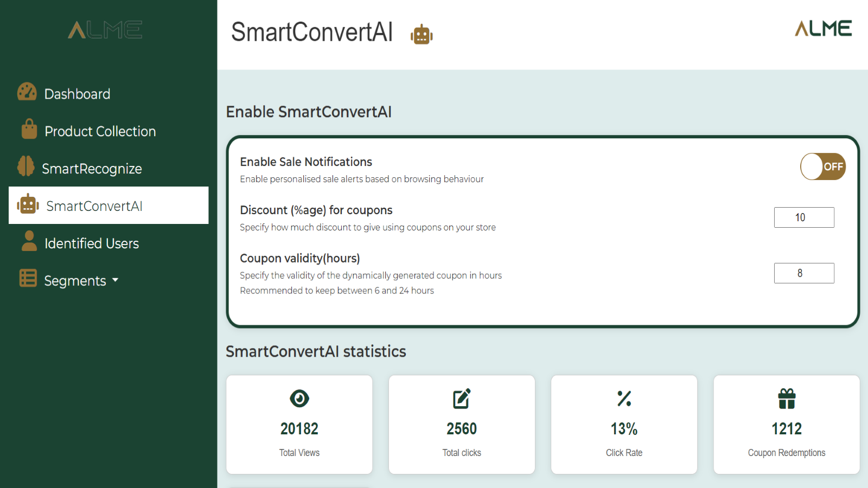Screen dimensions: 868x488
Task: Click the SmartConvertAI robot icon in sidebar
Action: pyautogui.click(x=28, y=204)
